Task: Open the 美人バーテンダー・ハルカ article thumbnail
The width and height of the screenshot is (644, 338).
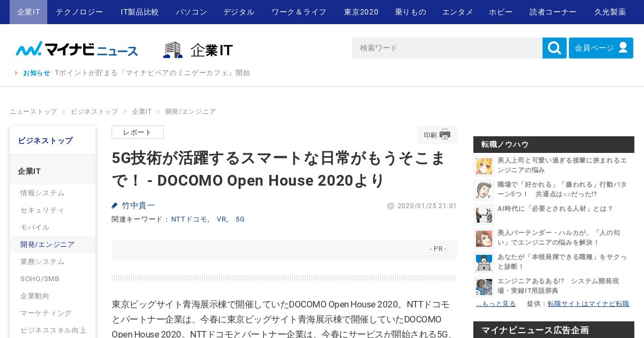Action: (x=484, y=238)
